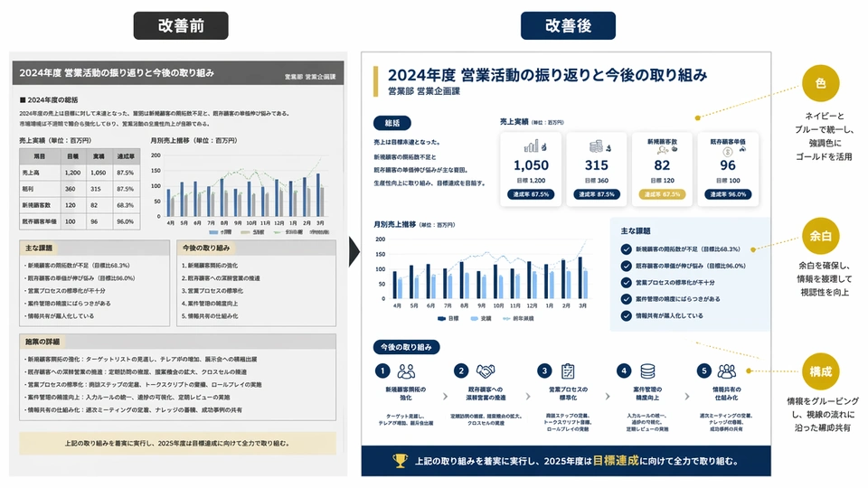Click the chevron after 深耕営業の推進 step
The width and height of the screenshot is (868, 488).
tap(527, 396)
